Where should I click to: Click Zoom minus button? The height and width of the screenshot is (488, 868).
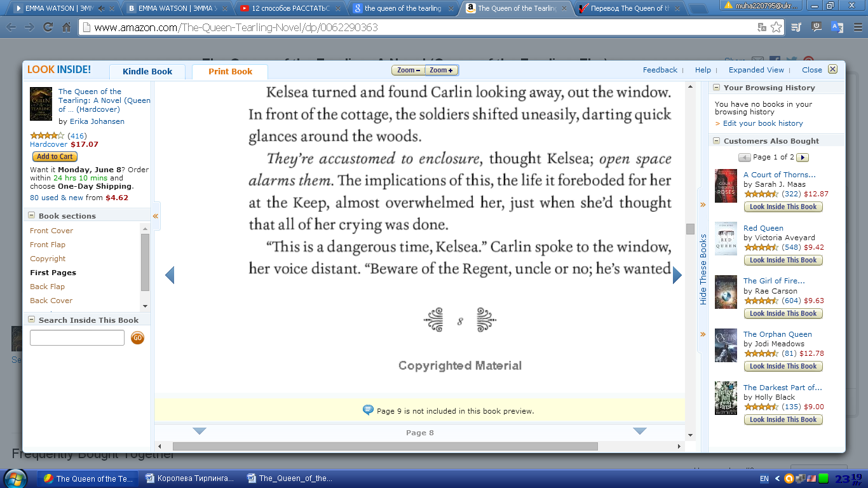(x=407, y=71)
